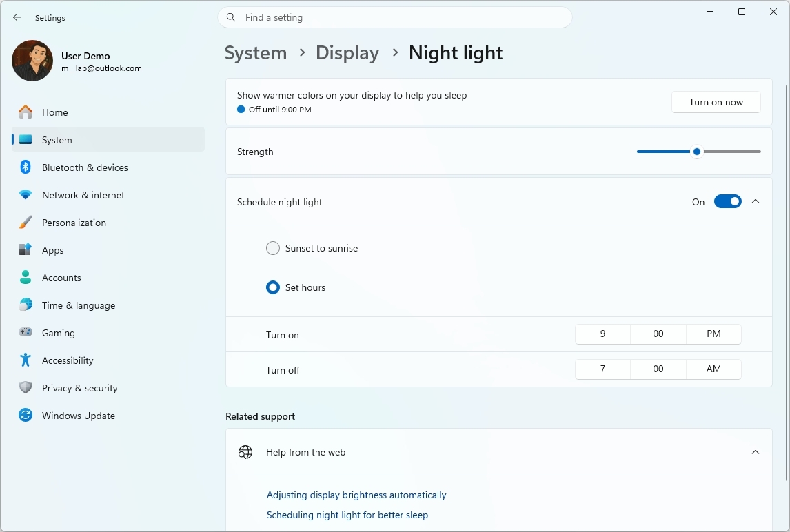Collapse the Schedule night light section
790x532 pixels.
point(756,201)
